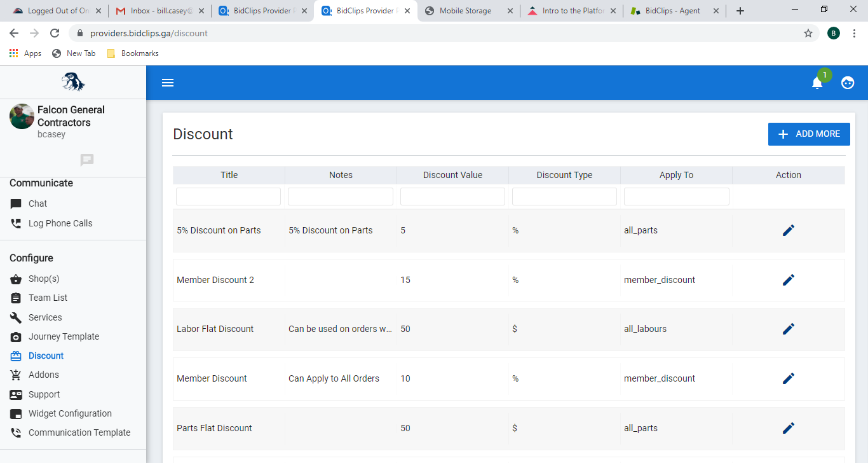
Task: Click the chat bubble icon under bcasey
Action: tap(87, 160)
